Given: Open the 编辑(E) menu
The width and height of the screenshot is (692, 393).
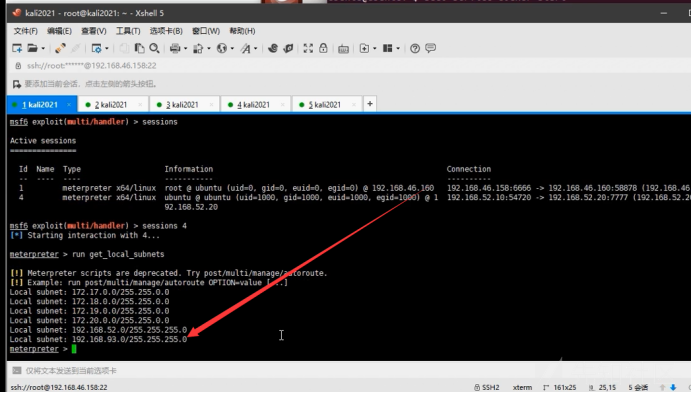Looking at the screenshot, I should [59, 31].
